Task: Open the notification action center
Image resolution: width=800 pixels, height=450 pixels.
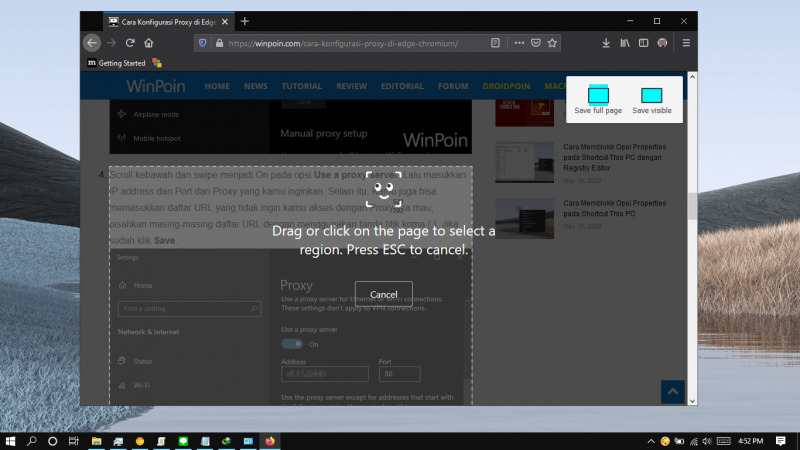Action: (x=781, y=441)
